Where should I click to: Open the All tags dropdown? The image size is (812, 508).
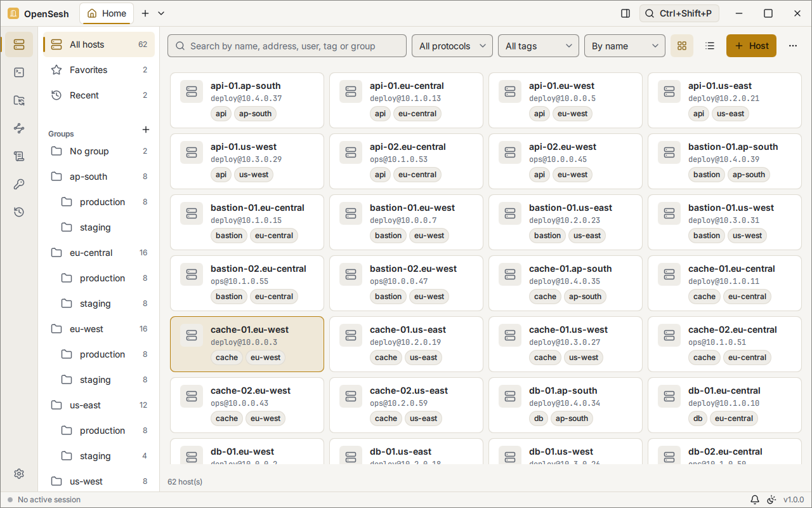539,46
